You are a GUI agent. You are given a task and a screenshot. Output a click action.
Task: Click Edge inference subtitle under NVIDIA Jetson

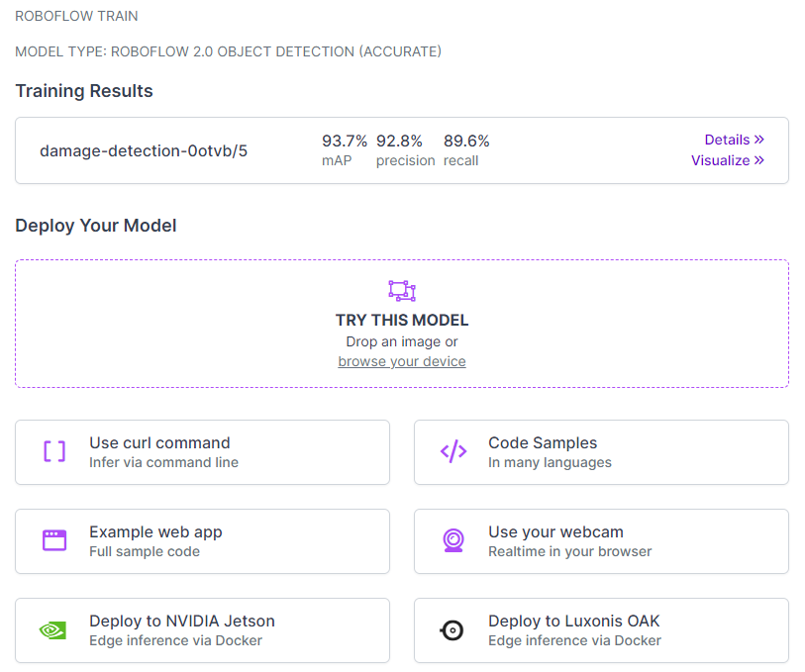pos(175,640)
